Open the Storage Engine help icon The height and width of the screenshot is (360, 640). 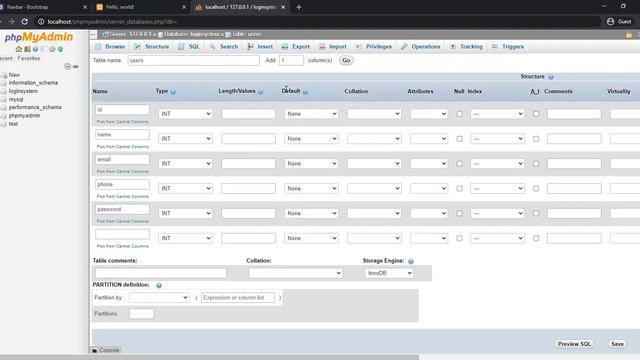pos(411,261)
